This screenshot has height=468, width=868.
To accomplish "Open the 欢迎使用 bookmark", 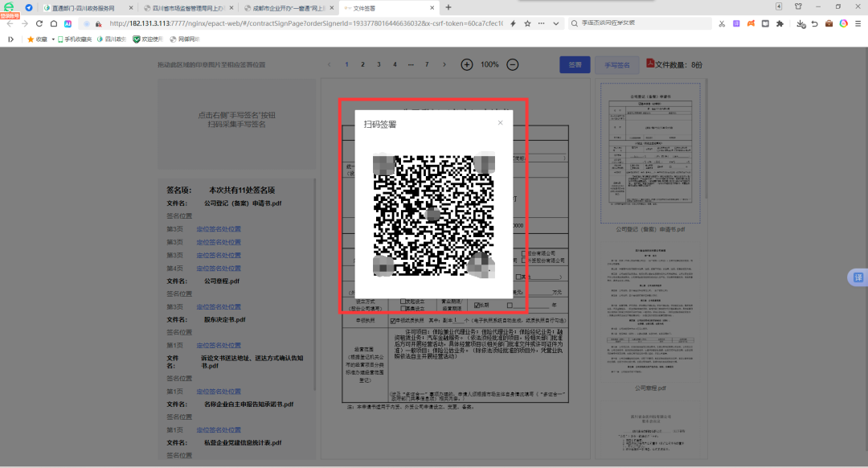I will tap(148, 39).
